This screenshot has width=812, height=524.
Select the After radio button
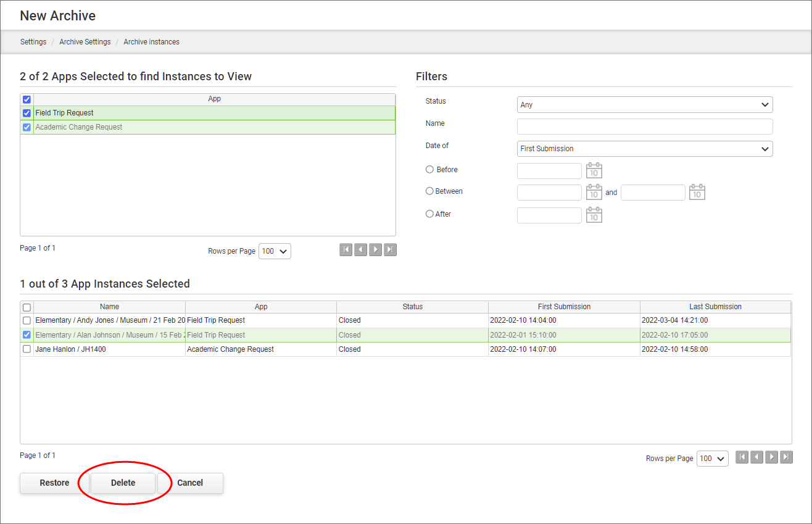pyautogui.click(x=429, y=214)
